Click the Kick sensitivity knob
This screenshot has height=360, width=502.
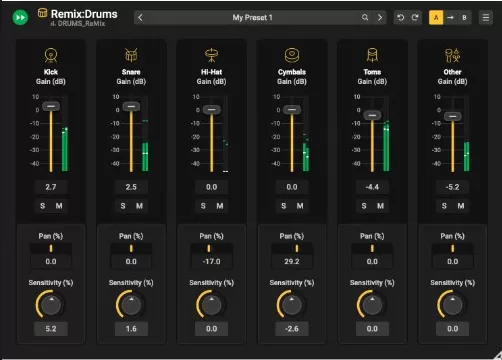click(x=50, y=305)
